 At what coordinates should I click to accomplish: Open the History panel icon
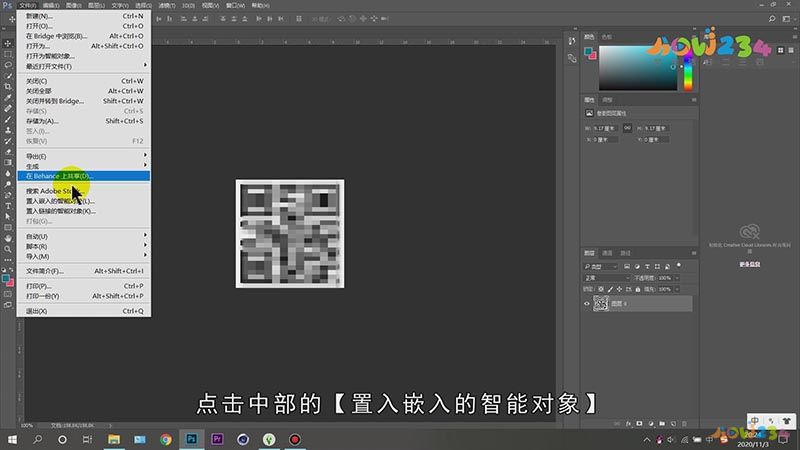pyautogui.click(x=572, y=41)
